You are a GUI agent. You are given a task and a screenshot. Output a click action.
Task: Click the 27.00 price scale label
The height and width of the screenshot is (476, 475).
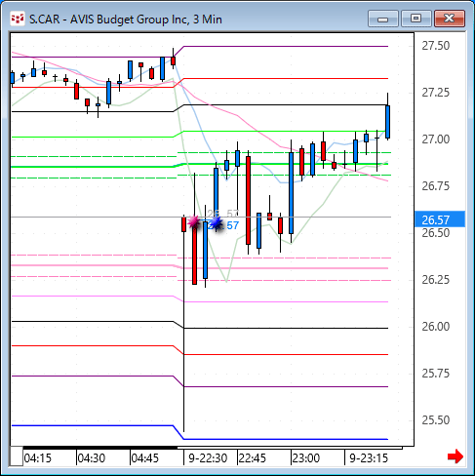(x=436, y=139)
